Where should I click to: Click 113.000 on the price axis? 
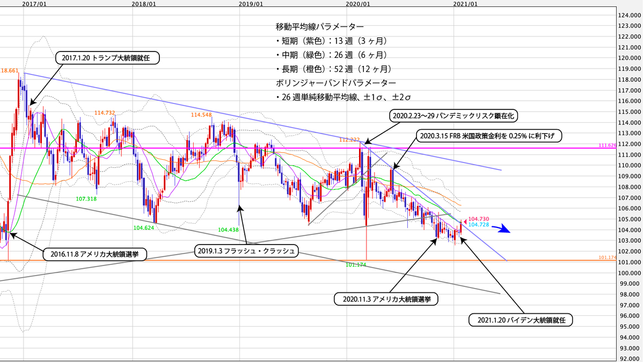pos(630,133)
